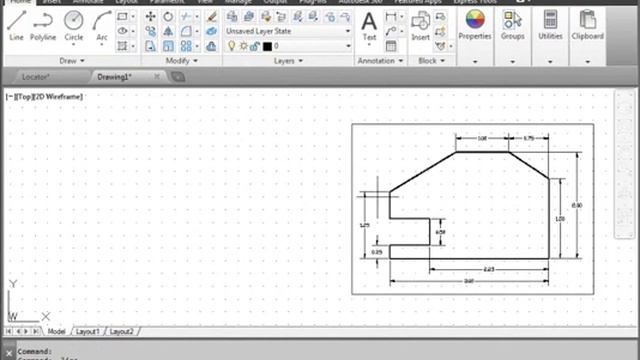Switch to the Locator drawing tab
This screenshot has width=640, height=360.
click(36, 77)
